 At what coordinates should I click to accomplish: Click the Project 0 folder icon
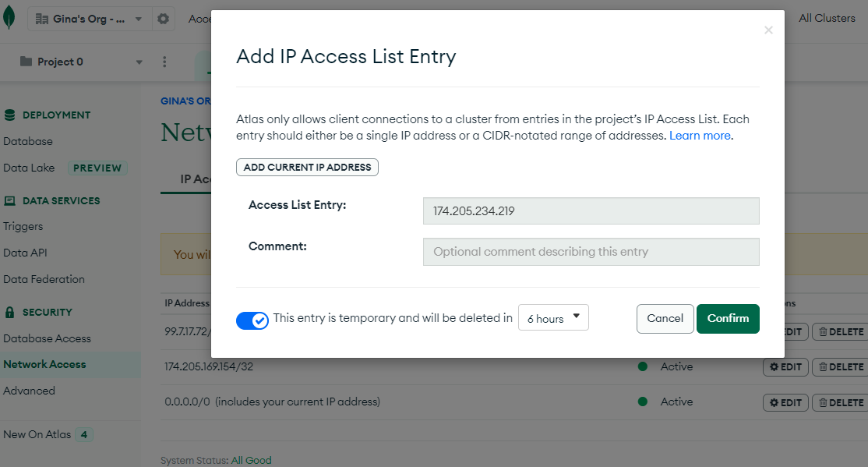click(26, 62)
